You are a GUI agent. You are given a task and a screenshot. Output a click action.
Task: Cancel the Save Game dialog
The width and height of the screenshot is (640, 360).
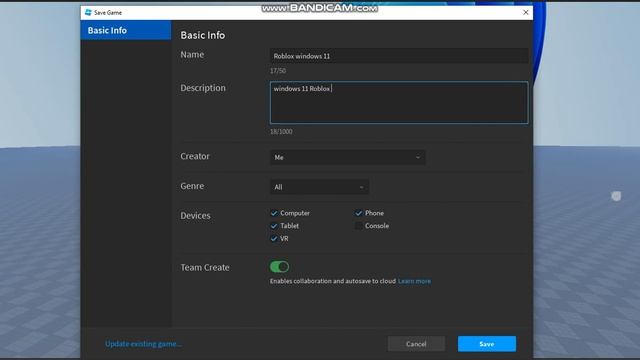(416, 344)
